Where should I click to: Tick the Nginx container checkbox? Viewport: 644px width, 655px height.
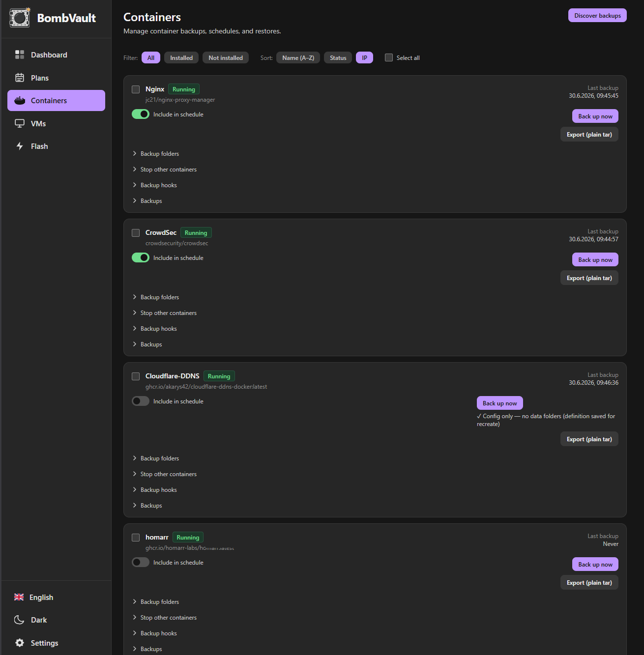point(136,89)
